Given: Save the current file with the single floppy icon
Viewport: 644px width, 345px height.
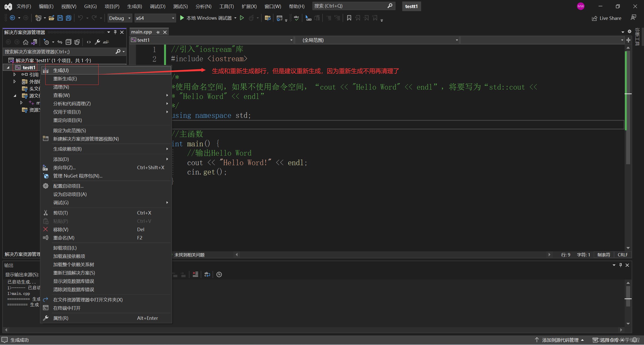Looking at the screenshot, I should (60, 18).
